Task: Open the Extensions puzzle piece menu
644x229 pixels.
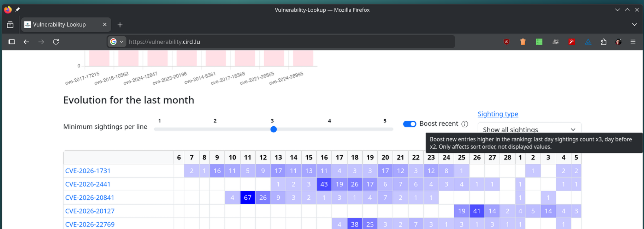Action: (603, 42)
